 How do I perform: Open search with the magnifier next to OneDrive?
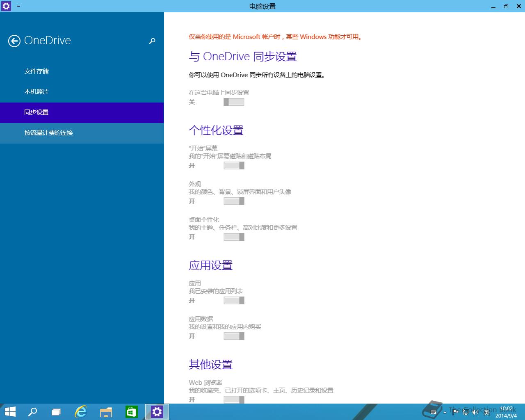click(152, 41)
